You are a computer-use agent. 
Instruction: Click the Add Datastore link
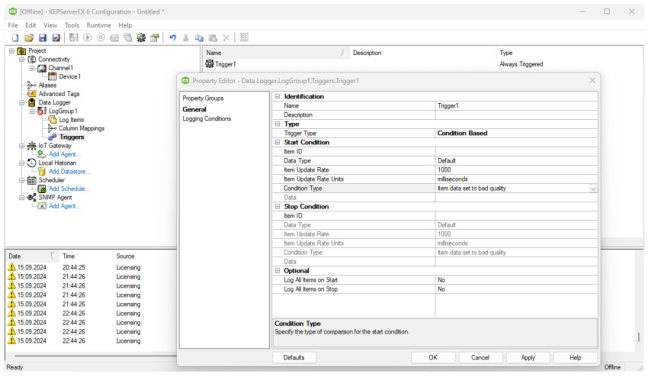click(69, 172)
